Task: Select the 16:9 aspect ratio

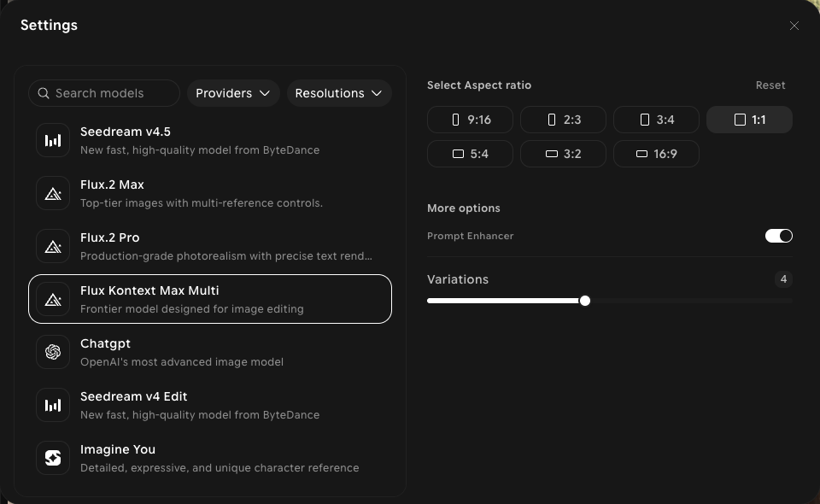Action: point(656,154)
